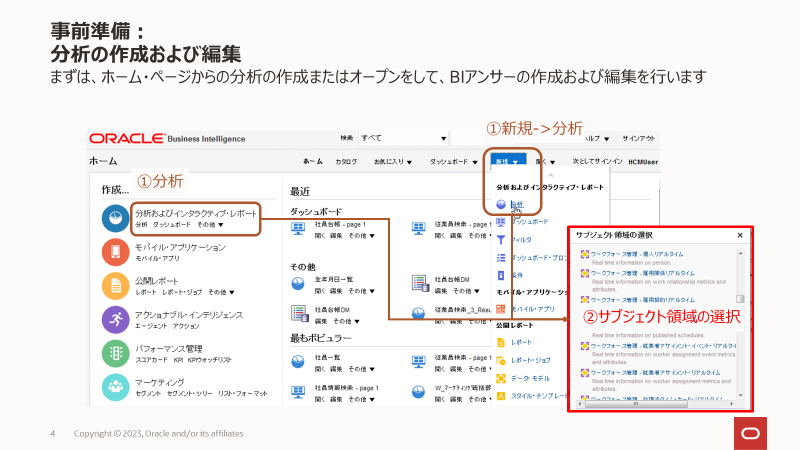This screenshot has width=800, height=450.
Task: Click the スタイル・テンプレート icon in the 新規 menu
Action: 501,396
